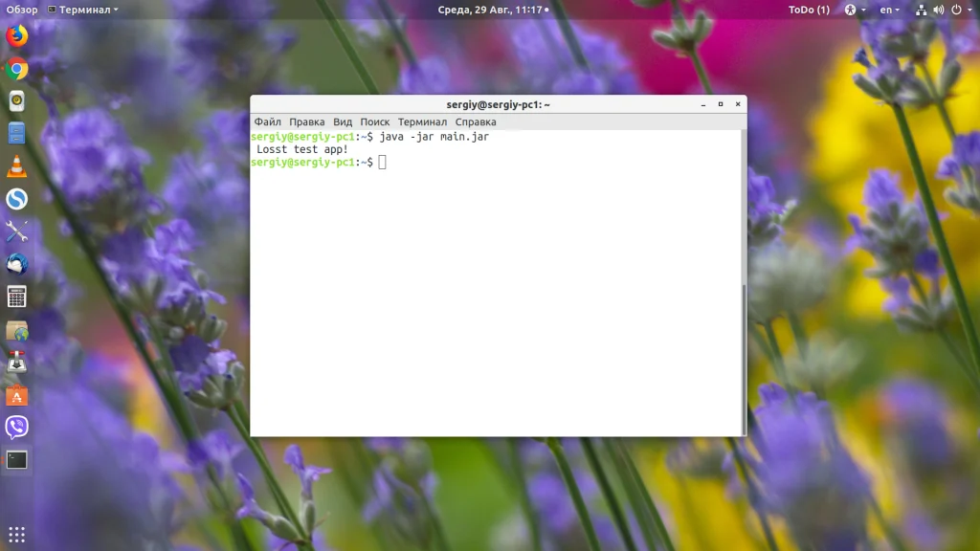
Task: Expand the Терминал app menu in top bar
Action: [83, 10]
